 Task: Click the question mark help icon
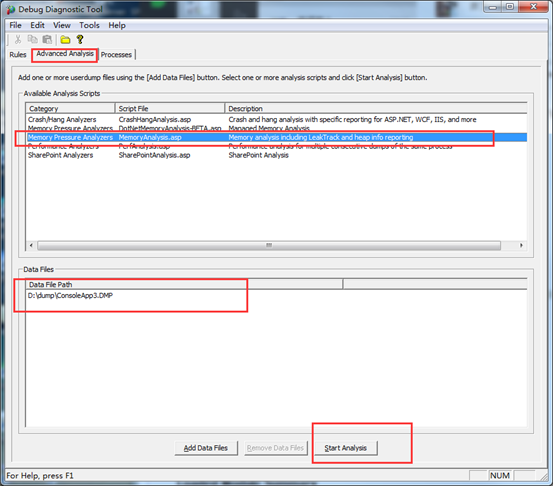80,40
